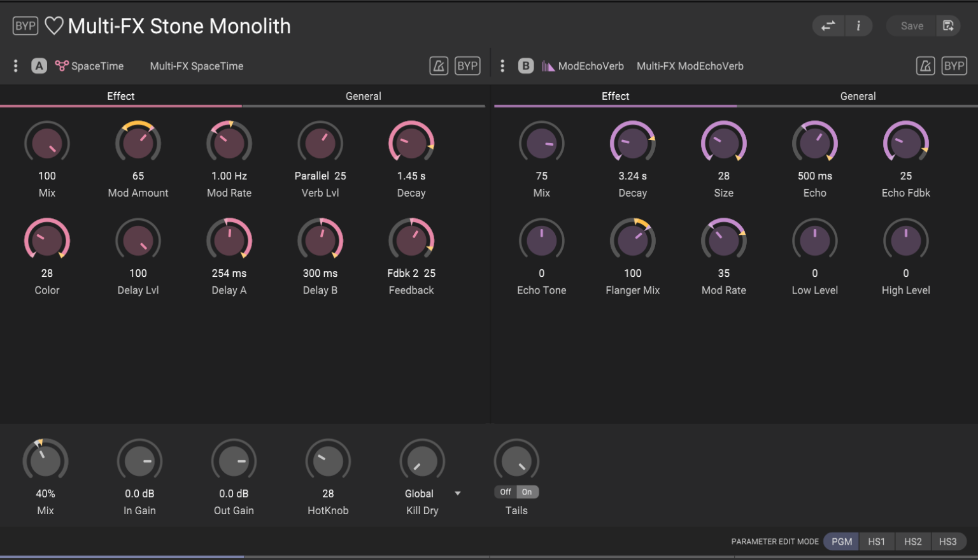
Task: Switch to the ModEchoVerb General tab
Action: coord(858,96)
